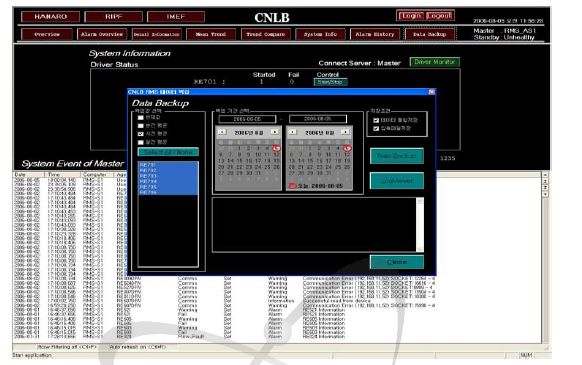Click the event list vertical scrollbar up arrow

545,175
